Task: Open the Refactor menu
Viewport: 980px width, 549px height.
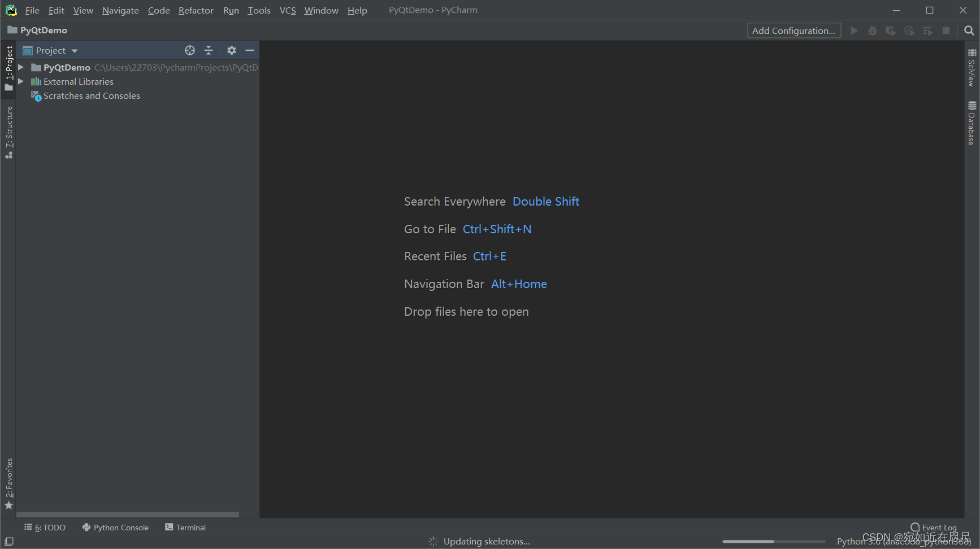Action: 196,10
